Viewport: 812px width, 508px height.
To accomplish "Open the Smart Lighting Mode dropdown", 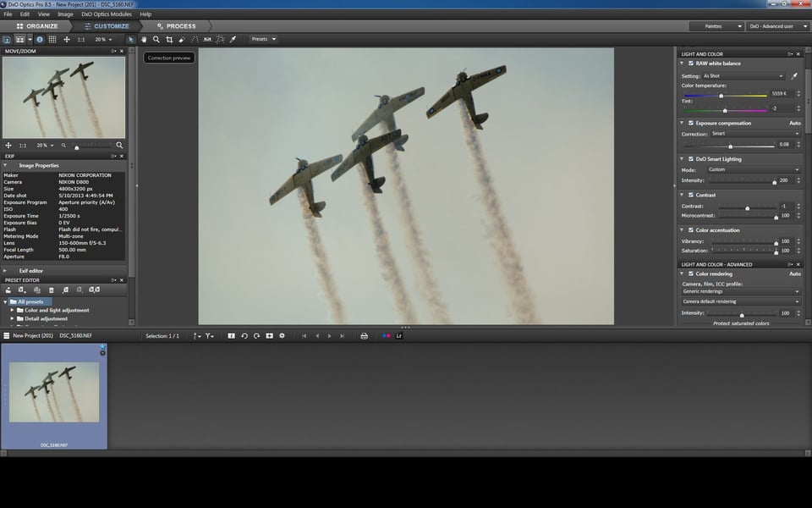I will tap(754, 169).
